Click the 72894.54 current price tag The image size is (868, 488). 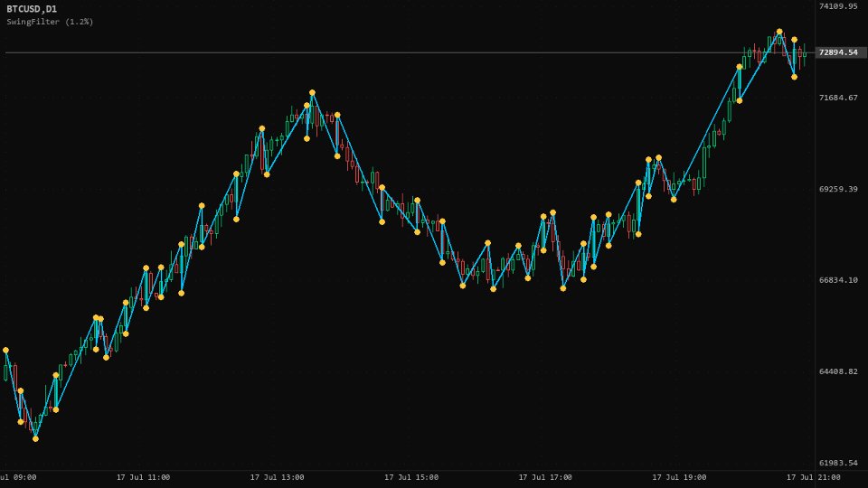[838, 52]
